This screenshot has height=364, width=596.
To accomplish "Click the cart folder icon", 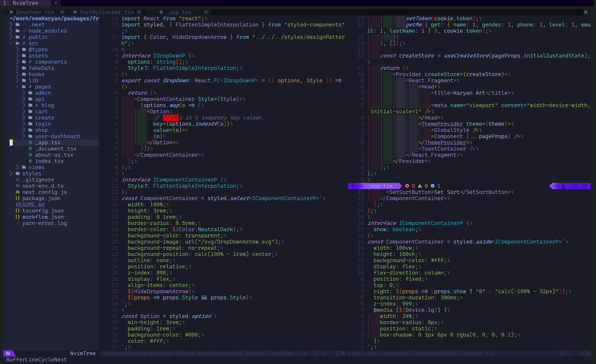I will pyautogui.click(x=30, y=111).
